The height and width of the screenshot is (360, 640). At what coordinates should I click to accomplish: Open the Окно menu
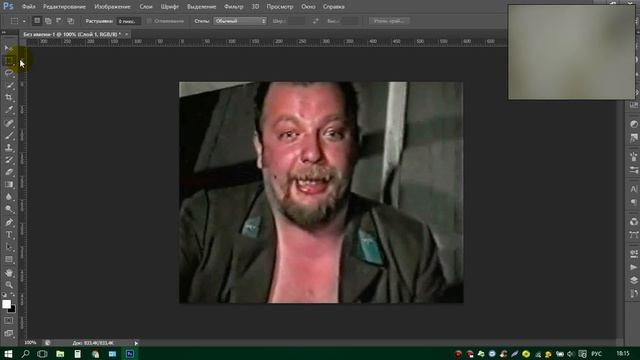(308, 7)
